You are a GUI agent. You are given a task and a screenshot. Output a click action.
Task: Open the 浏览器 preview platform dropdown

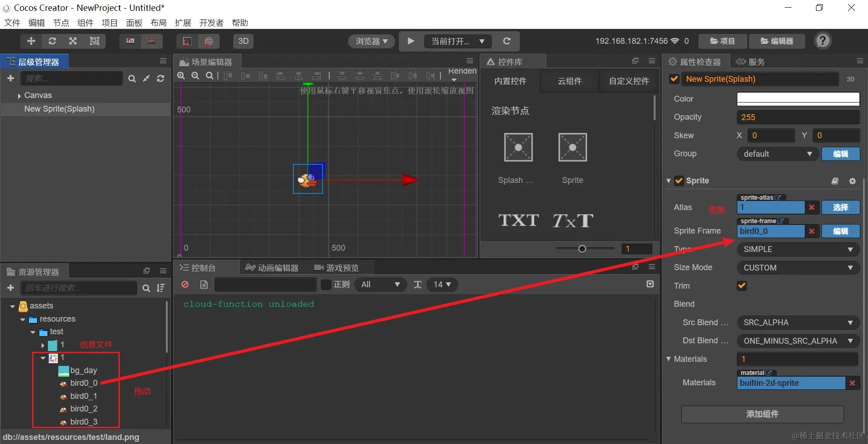372,41
